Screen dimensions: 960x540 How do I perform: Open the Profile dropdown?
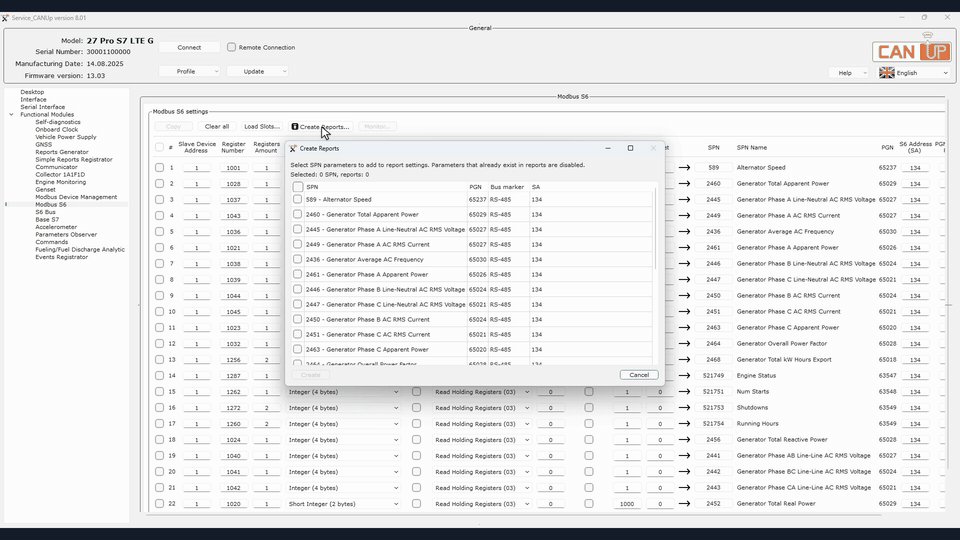[x=189, y=71]
